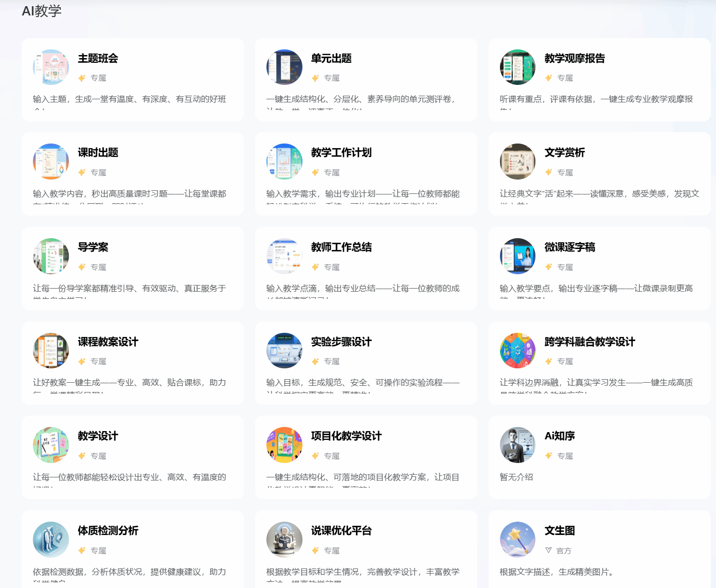Open the 项目化教学设计 title

point(346,436)
